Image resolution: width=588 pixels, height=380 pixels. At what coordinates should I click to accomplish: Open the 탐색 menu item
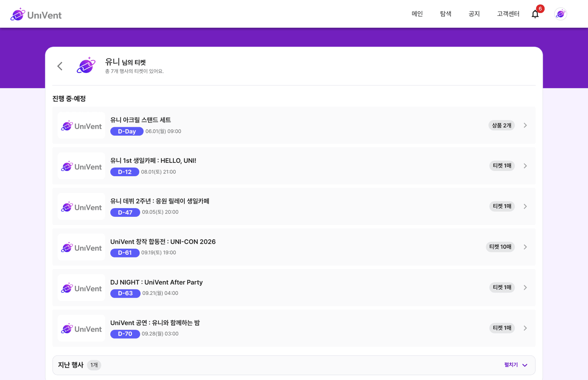point(446,14)
